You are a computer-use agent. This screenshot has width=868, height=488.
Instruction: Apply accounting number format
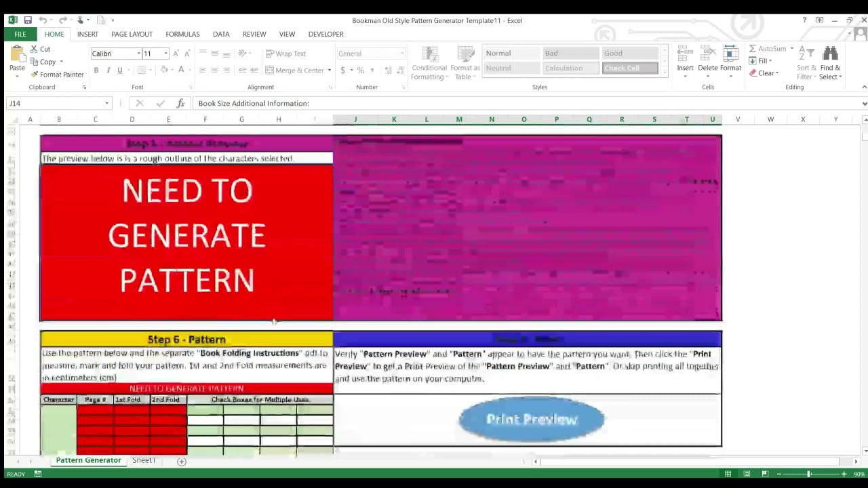tap(343, 70)
